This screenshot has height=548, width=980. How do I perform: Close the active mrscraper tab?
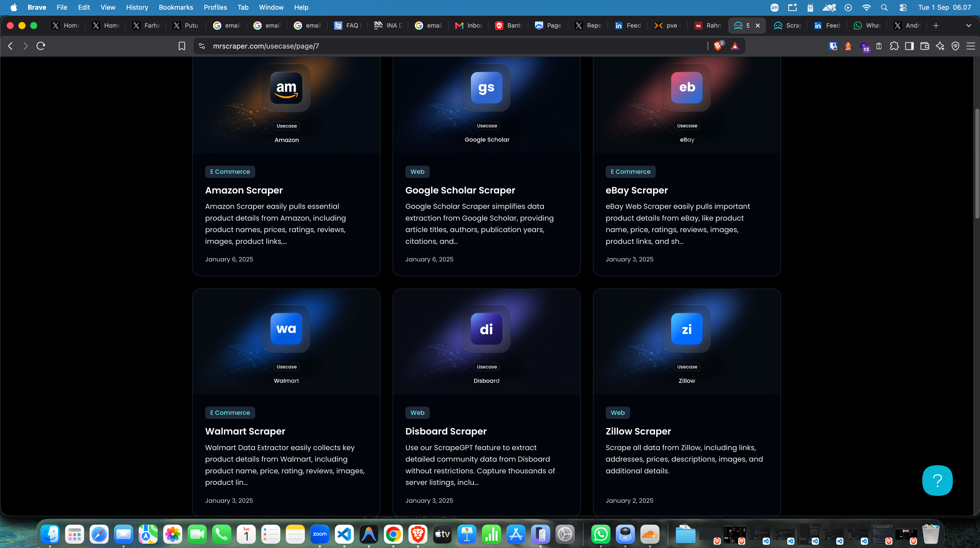pos(758,26)
